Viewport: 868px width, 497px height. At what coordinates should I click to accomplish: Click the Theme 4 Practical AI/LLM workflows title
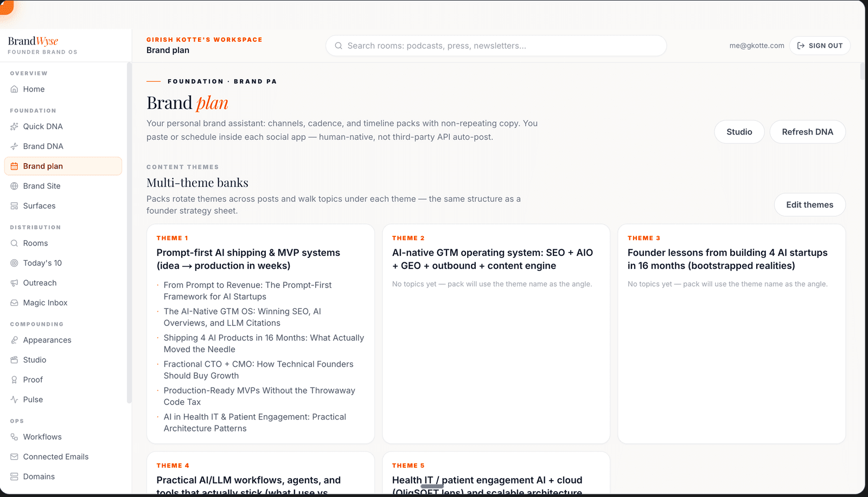(248, 486)
